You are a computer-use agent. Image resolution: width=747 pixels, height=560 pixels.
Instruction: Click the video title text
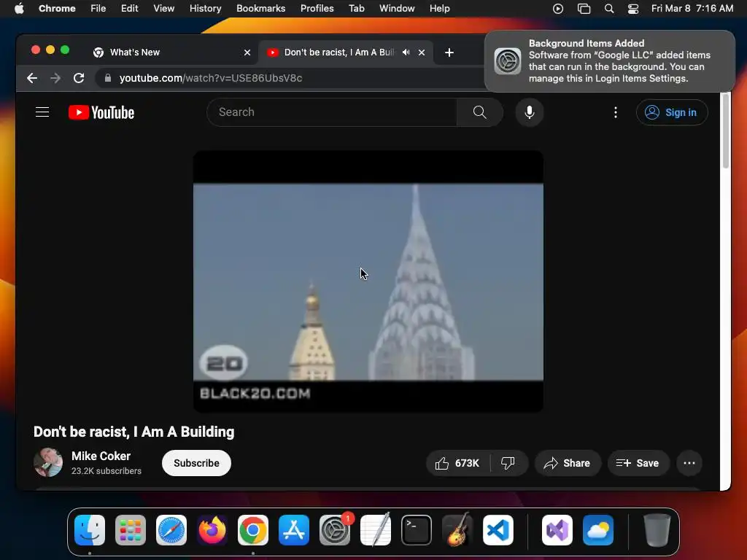(134, 432)
